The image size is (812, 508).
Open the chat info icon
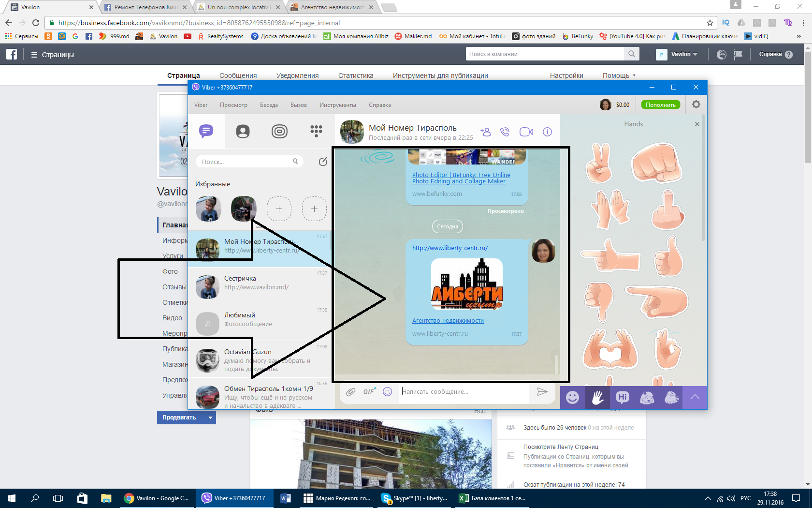point(547,132)
